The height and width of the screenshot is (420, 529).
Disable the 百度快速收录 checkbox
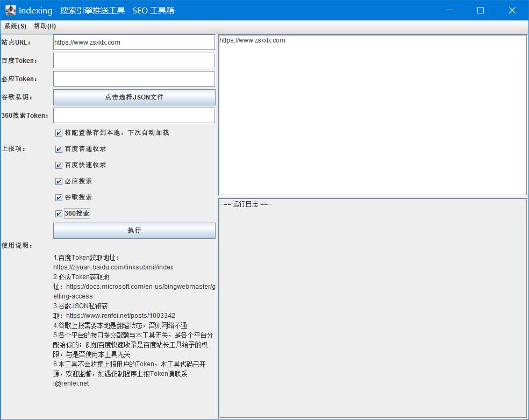pos(59,165)
